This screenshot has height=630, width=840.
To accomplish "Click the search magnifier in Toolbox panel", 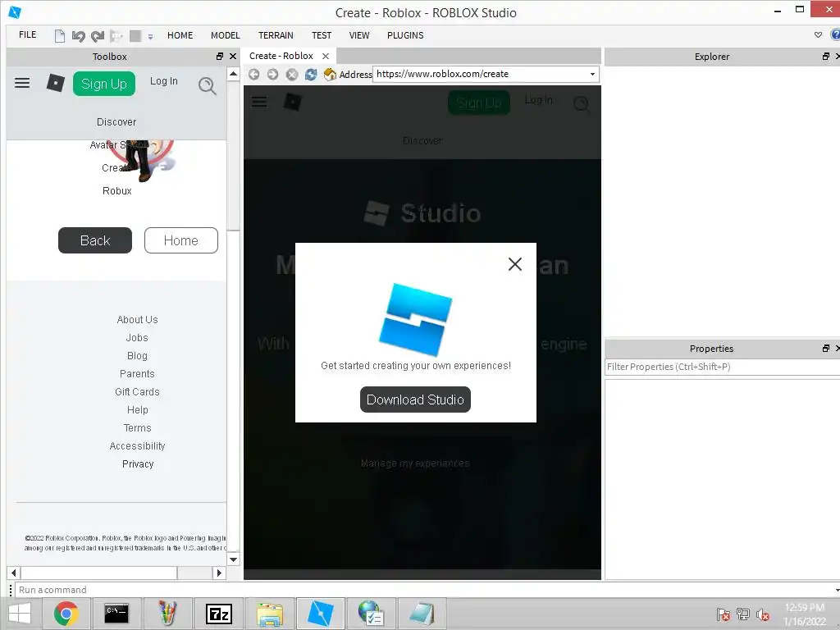I will (208, 85).
